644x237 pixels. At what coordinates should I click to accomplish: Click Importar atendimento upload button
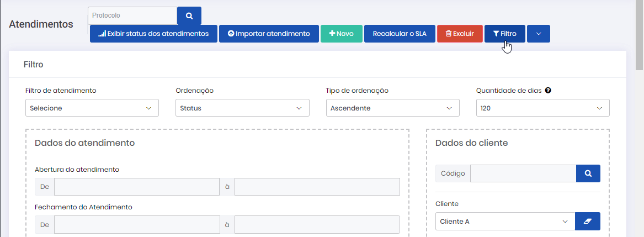click(x=269, y=34)
